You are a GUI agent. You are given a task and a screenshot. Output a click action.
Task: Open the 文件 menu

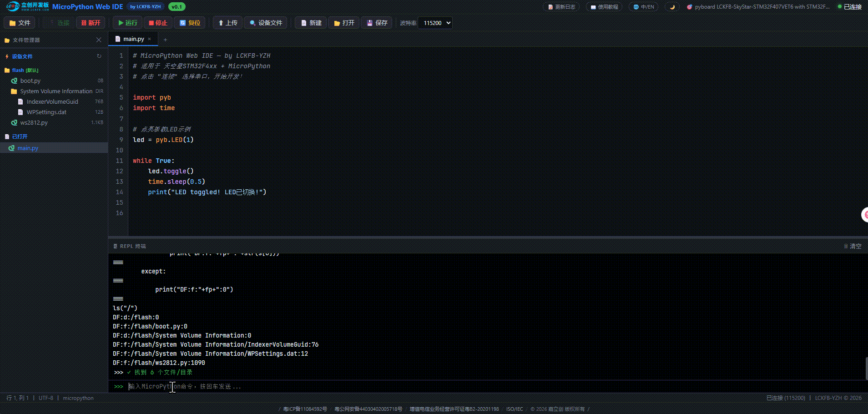coord(20,23)
